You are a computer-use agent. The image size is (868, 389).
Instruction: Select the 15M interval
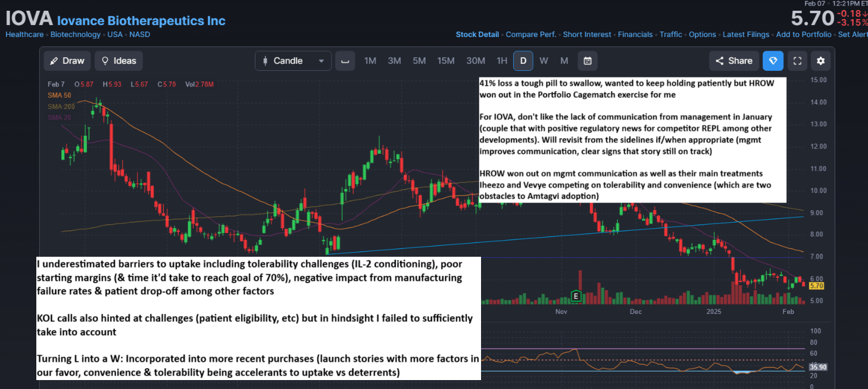click(x=446, y=61)
